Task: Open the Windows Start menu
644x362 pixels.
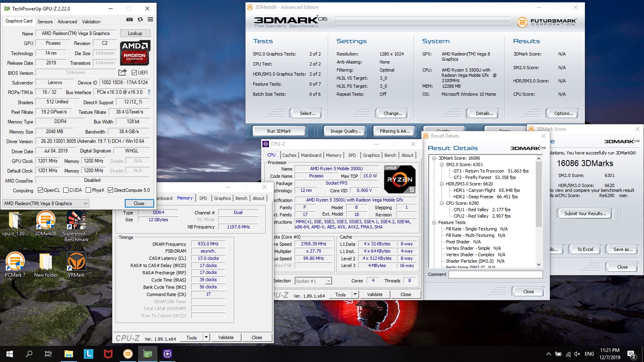Action: [10, 354]
